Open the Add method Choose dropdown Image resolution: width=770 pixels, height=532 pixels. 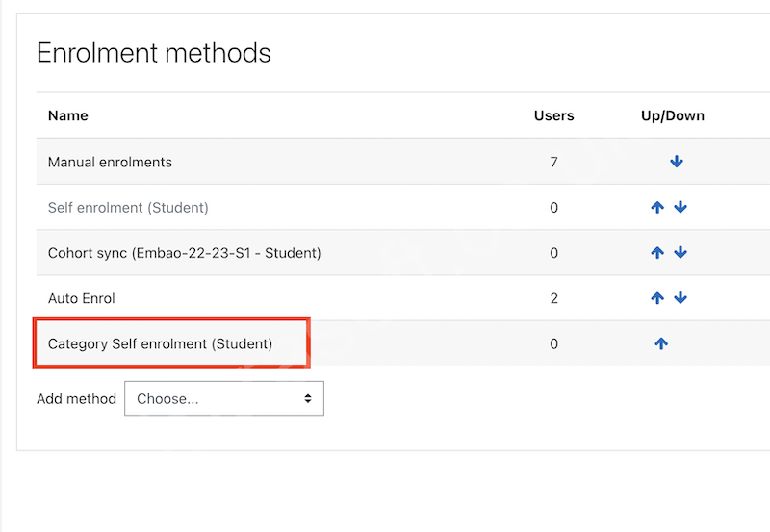tap(224, 398)
